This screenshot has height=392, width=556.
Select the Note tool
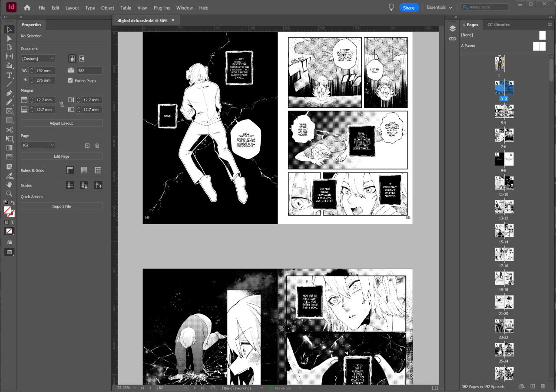click(10, 166)
